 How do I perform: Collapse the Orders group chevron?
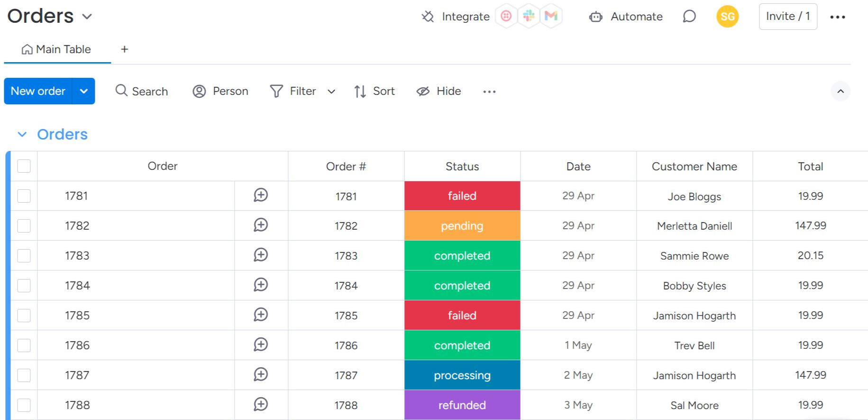(x=22, y=135)
